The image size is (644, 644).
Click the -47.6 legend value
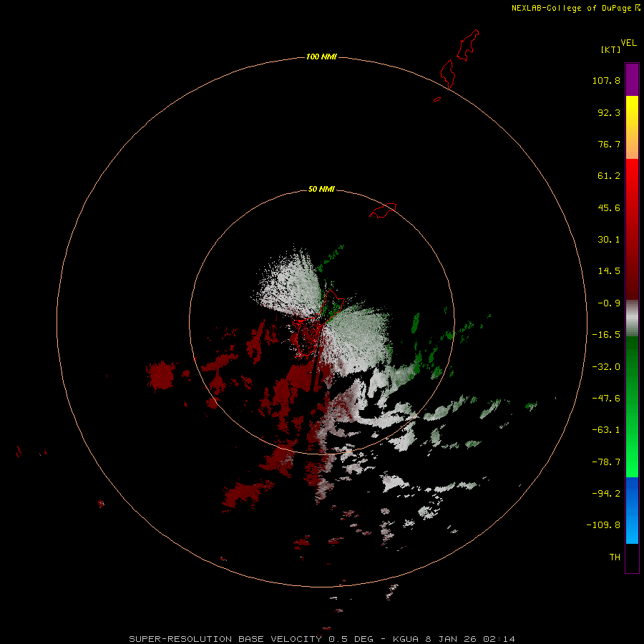click(x=606, y=399)
